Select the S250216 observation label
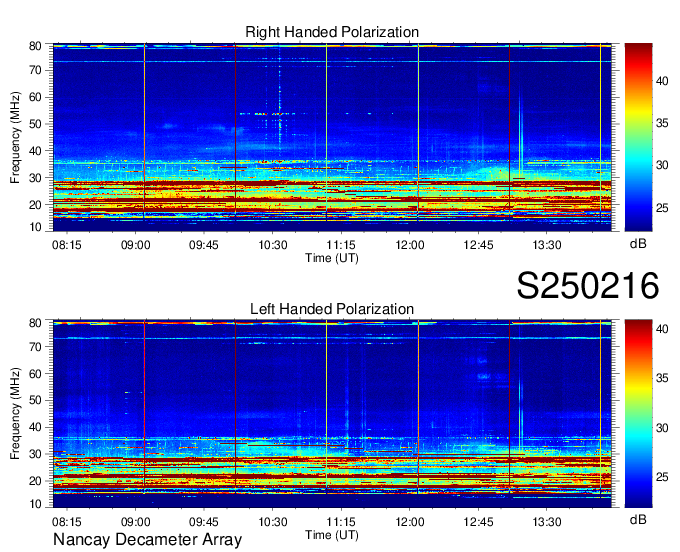This screenshot has height=552, width=680. (588, 286)
